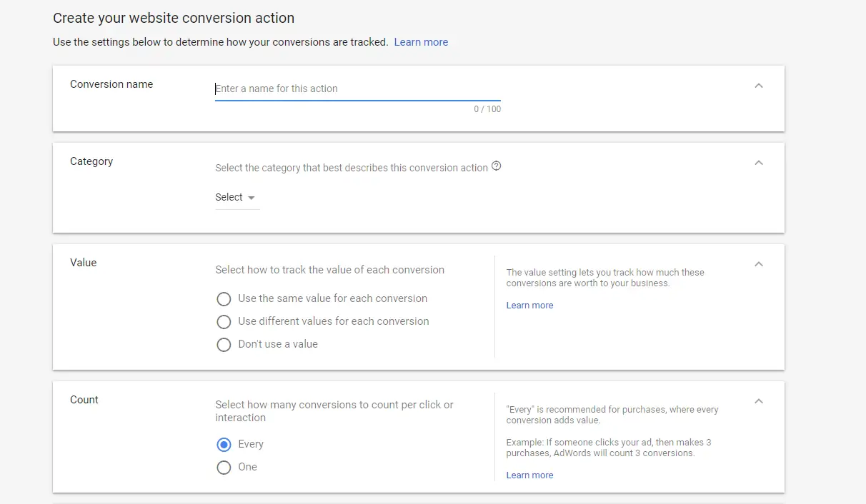Open the Learn more link in the page header

(421, 42)
